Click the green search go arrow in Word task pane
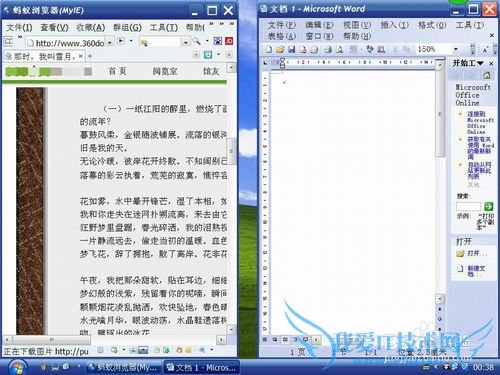500x375 pixels. tap(488, 206)
